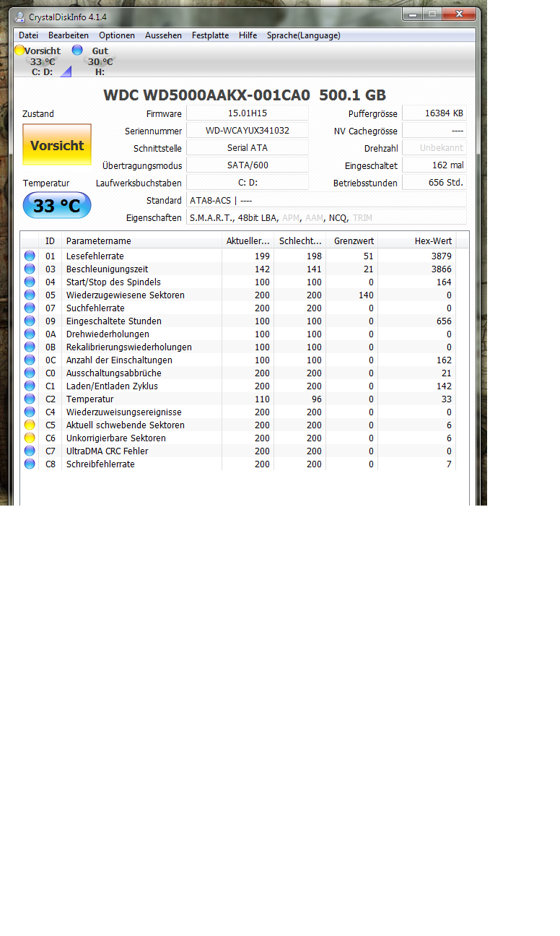Sort by the ID column header
This screenshot has height=936, width=560.
click(x=51, y=241)
